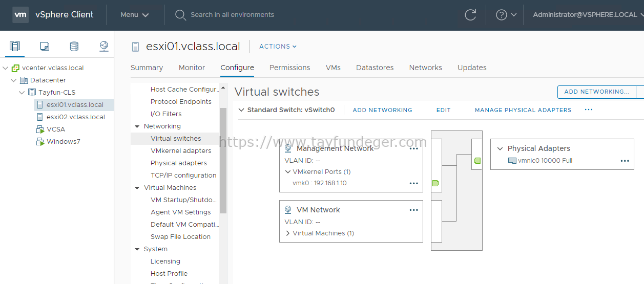Open the Datastores tab
644x284 pixels.
375,68
